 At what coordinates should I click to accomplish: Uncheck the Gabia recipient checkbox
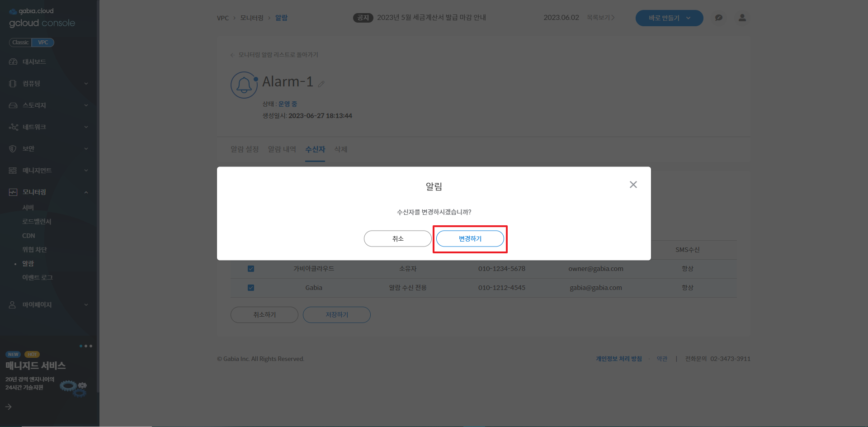(x=251, y=288)
